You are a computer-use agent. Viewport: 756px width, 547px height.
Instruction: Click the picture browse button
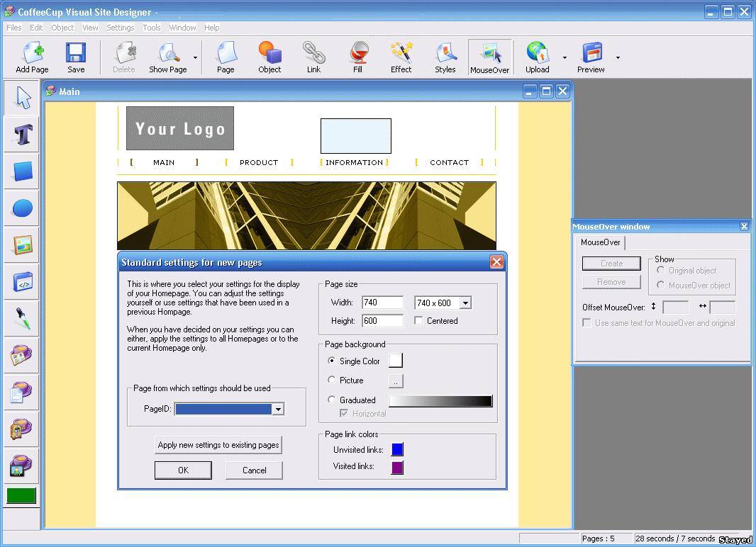click(395, 381)
